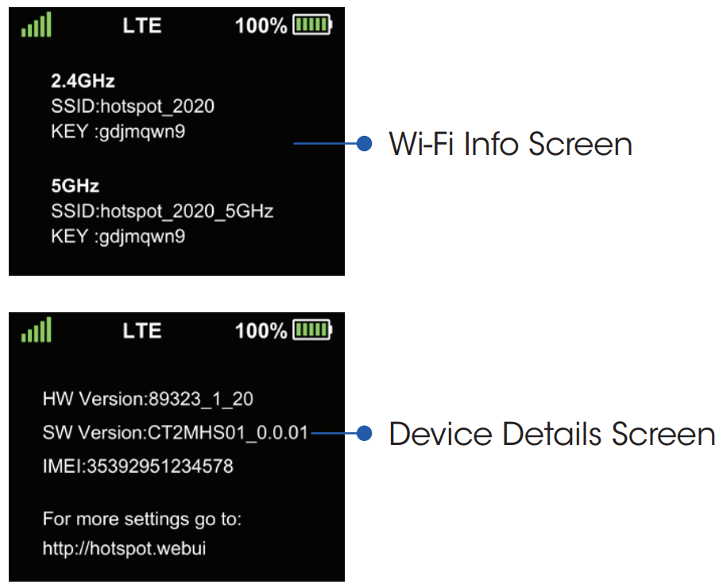Click the signal bars icon on the Wi-Fi Info screen

[x=37, y=25]
